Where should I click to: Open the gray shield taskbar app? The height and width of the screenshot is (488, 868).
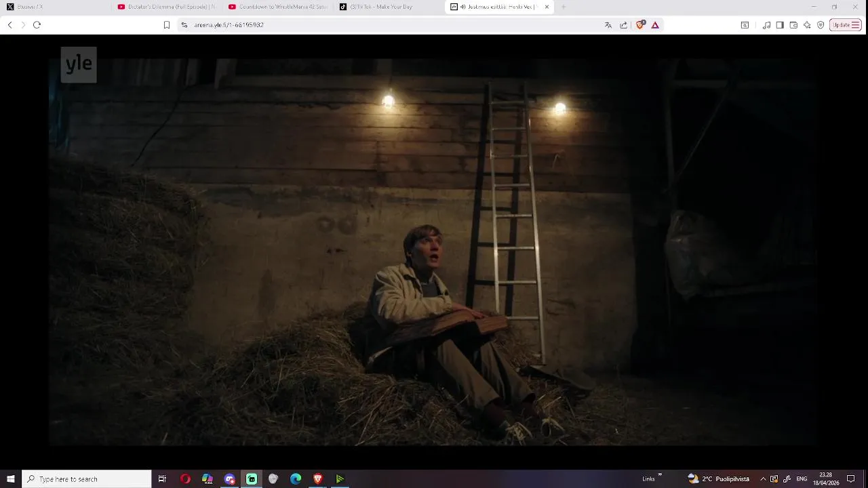[x=273, y=479]
